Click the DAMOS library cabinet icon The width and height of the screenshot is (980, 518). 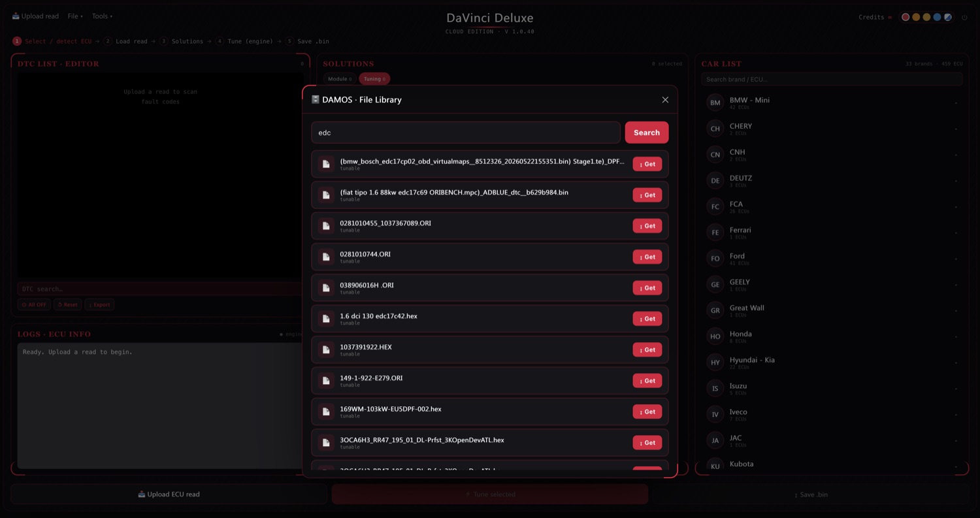click(316, 100)
